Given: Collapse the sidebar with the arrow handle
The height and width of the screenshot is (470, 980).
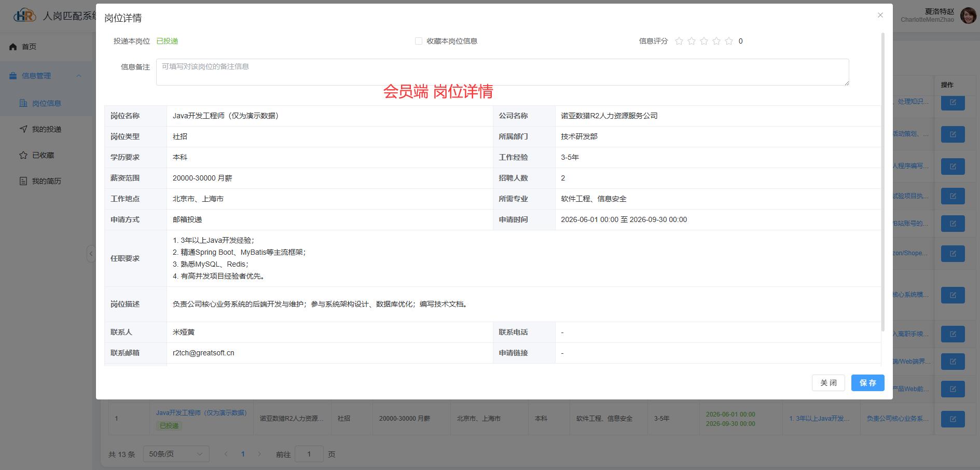Looking at the screenshot, I should [91, 254].
